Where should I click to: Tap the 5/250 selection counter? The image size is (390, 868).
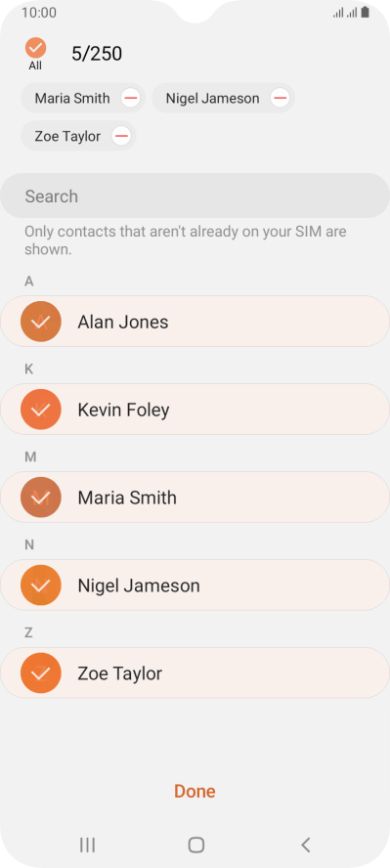click(97, 54)
